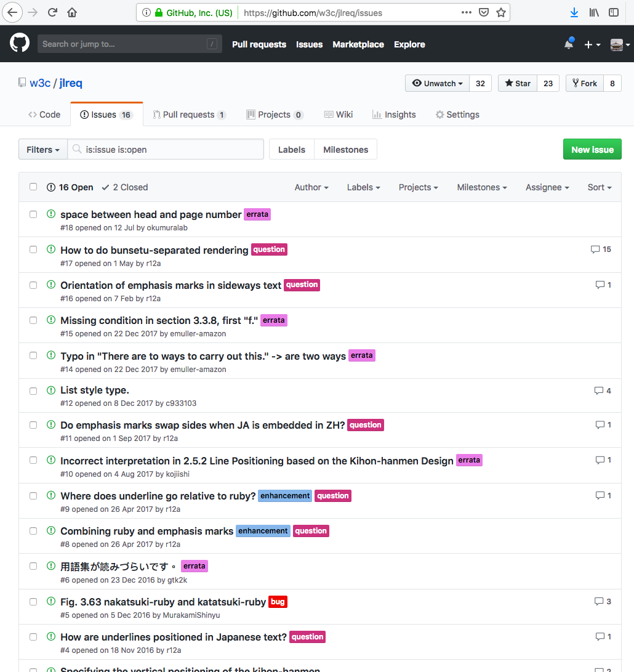Open the Unwatch dropdown
Viewport: 634px width, 672px height.
(437, 83)
